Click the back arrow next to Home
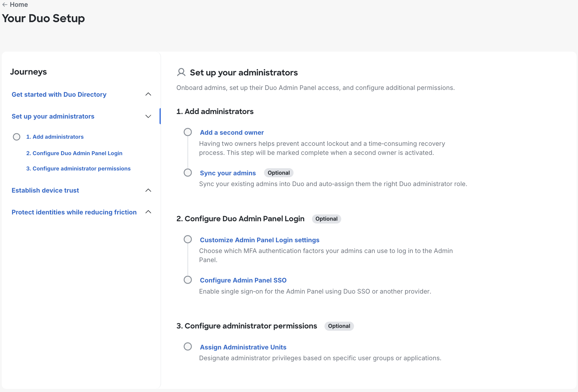578x392 pixels. [5, 5]
